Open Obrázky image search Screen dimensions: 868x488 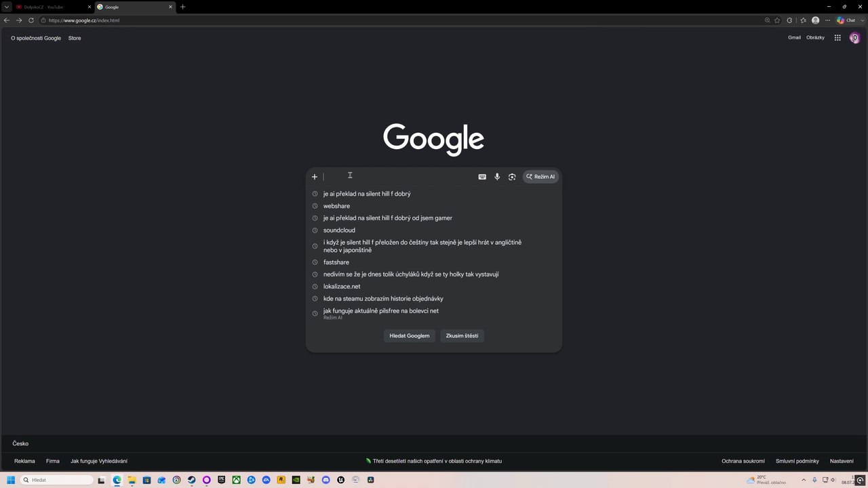click(815, 38)
